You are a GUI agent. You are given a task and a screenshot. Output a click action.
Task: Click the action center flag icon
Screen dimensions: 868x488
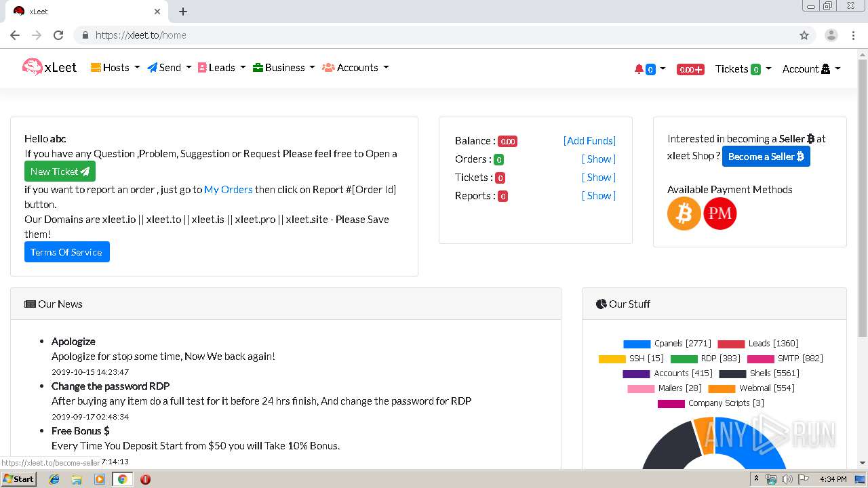click(804, 479)
